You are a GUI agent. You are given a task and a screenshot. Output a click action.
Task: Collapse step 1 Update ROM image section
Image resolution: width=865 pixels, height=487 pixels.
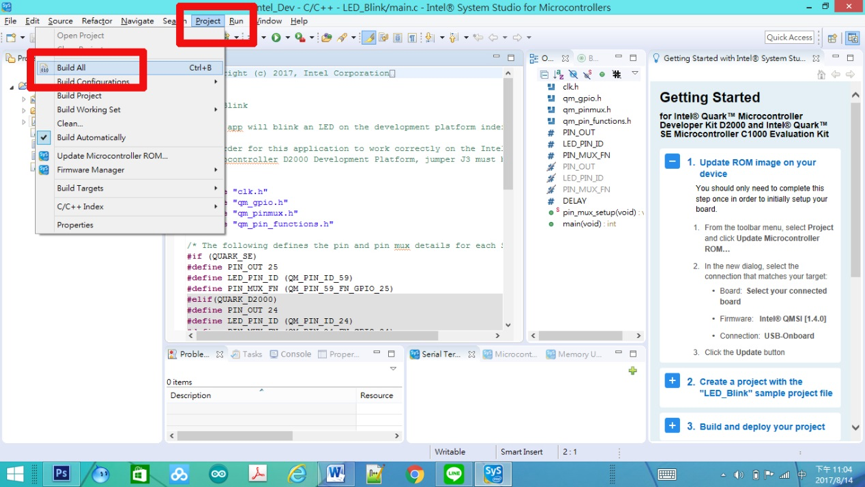pyautogui.click(x=672, y=162)
